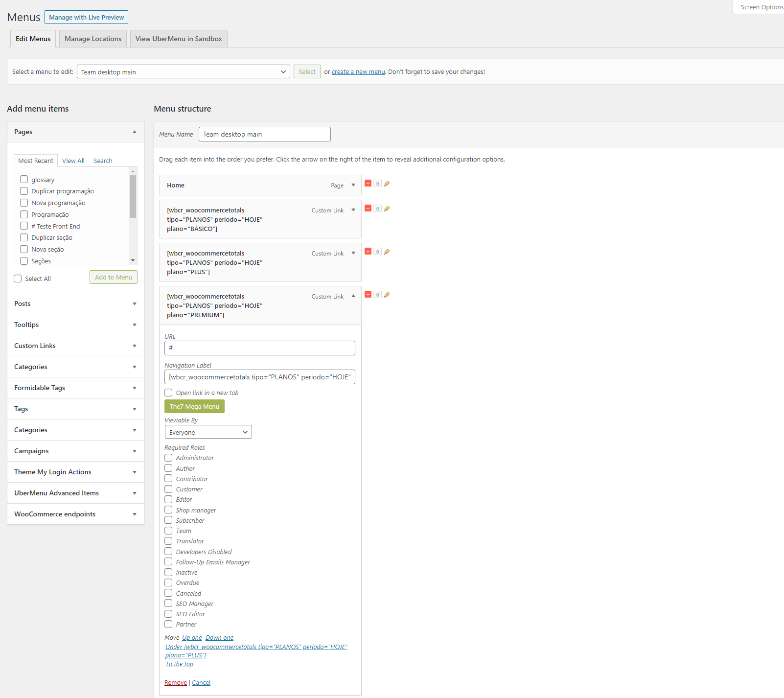Viewport: 784px width, 698px height.
Task: Click the The7 Mega Menu button
Action: tap(194, 406)
